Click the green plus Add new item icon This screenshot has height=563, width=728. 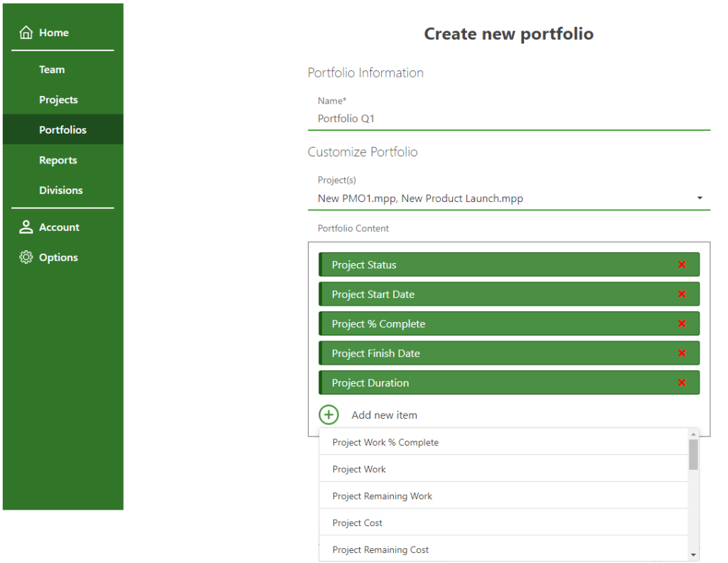[328, 414]
